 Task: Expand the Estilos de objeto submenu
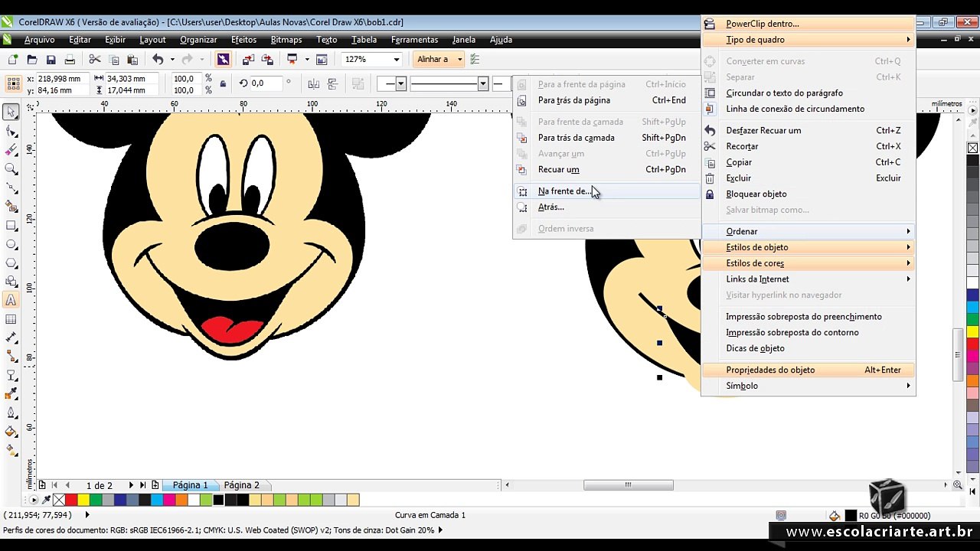(808, 247)
